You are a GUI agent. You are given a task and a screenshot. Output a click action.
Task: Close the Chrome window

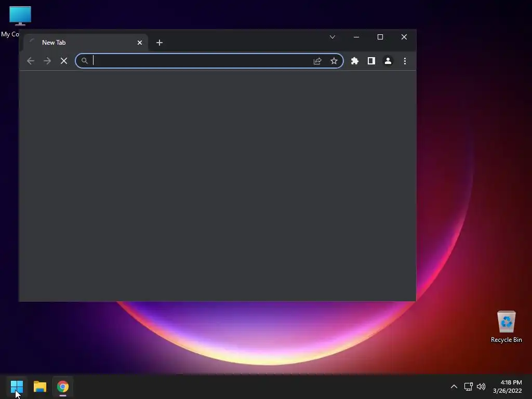click(404, 37)
